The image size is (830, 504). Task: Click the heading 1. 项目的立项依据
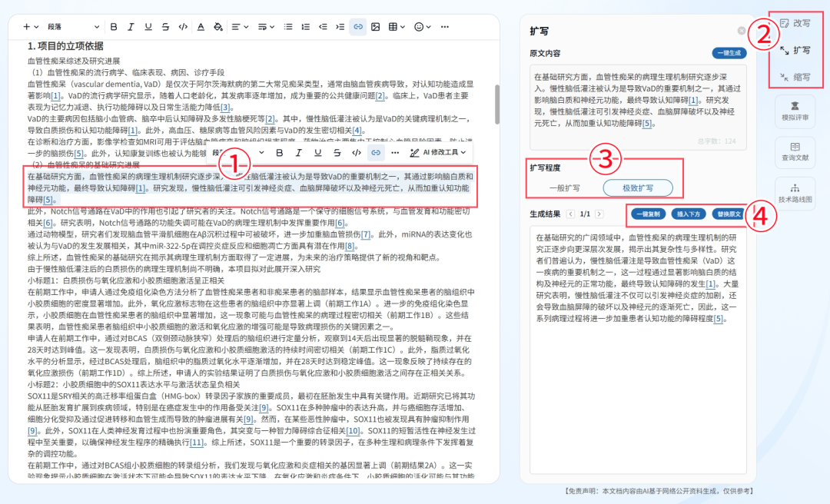tap(65, 46)
